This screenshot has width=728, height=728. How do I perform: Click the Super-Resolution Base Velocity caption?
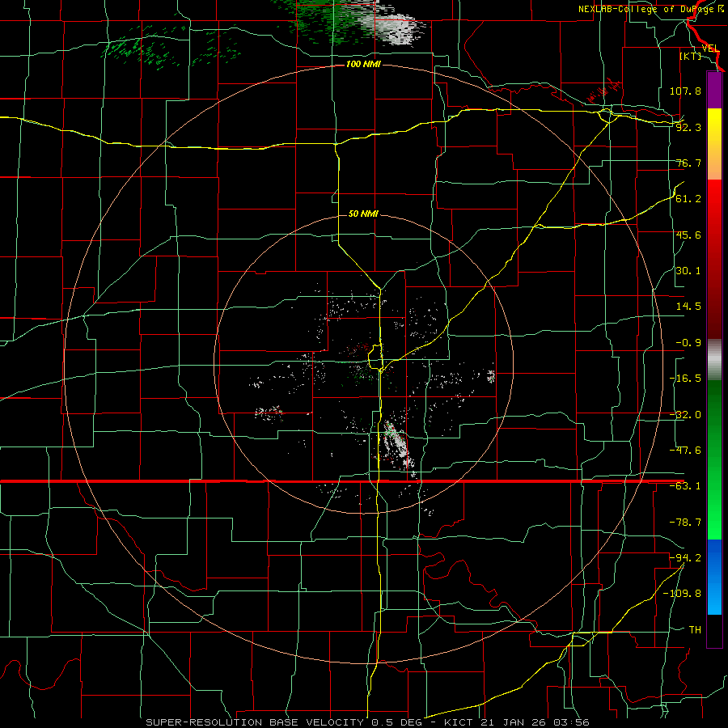pyautogui.click(x=368, y=722)
